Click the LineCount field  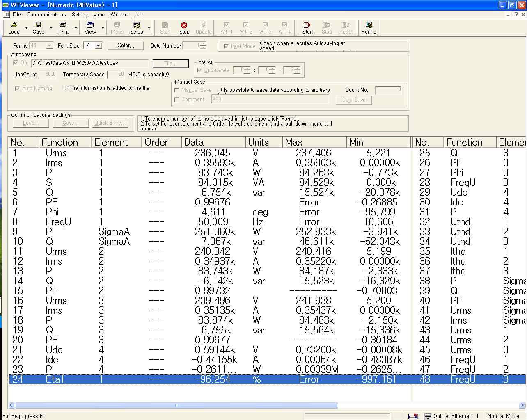point(48,74)
